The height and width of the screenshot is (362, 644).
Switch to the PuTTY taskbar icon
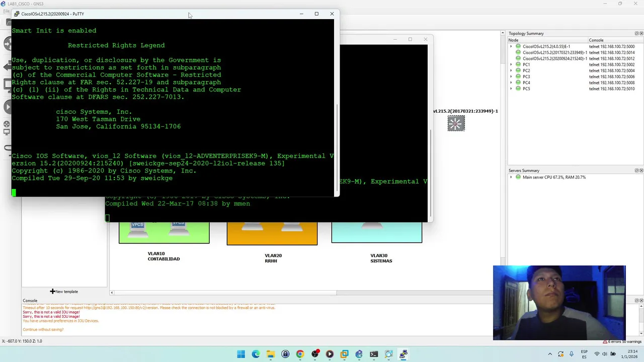coord(404,354)
